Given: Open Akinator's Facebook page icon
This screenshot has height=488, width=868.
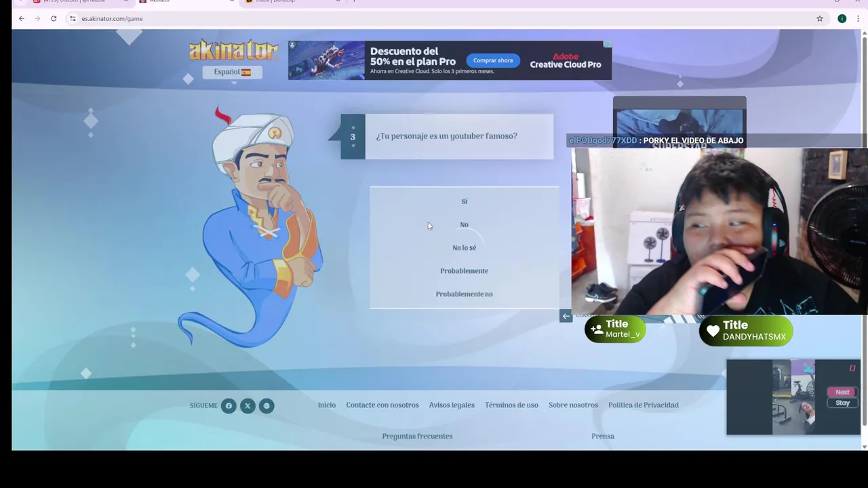Looking at the screenshot, I should click(x=229, y=405).
